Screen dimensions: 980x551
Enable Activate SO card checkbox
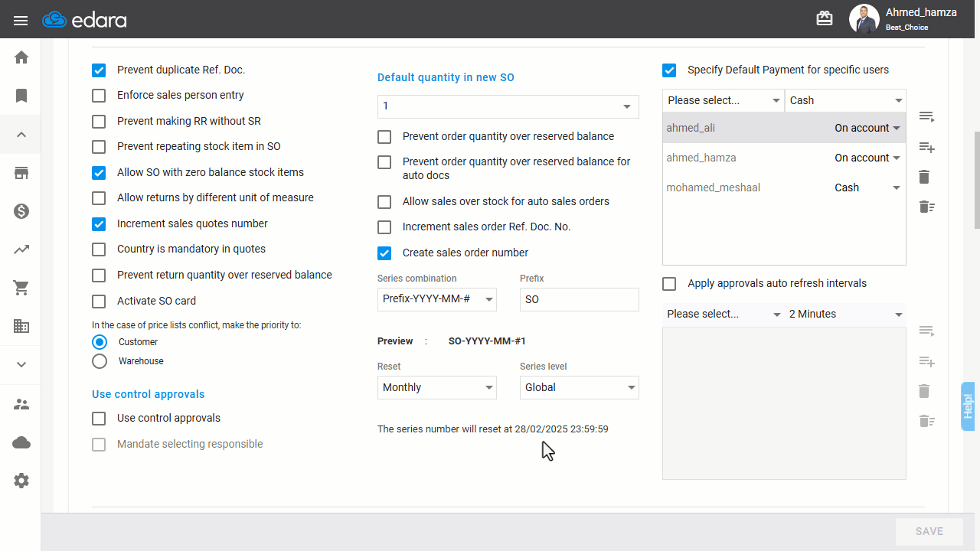tap(99, 302)
